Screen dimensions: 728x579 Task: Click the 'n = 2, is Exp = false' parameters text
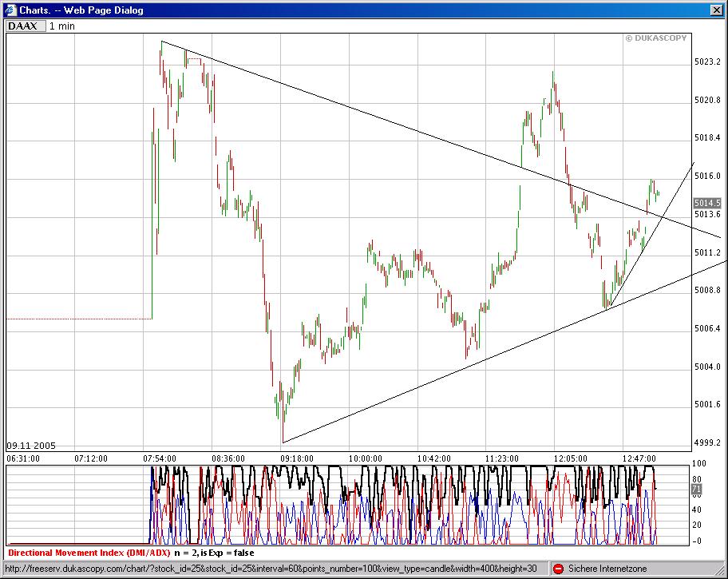coord(214,553)
